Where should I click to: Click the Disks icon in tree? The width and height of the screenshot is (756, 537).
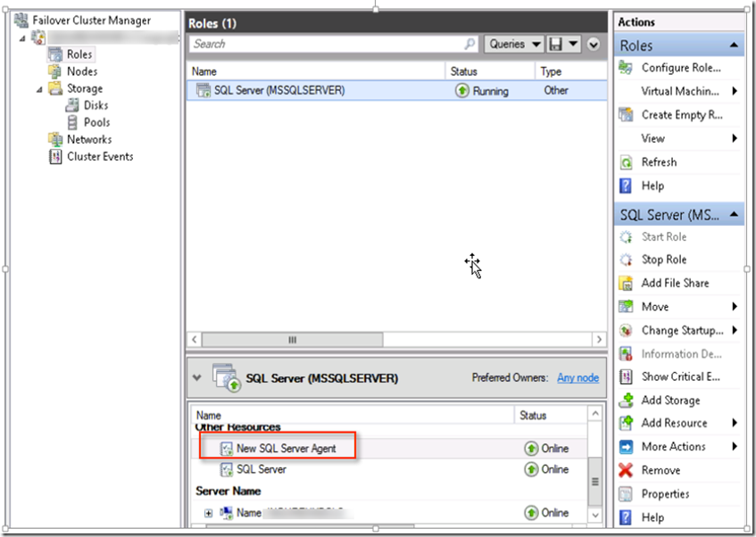click(72, 105)
